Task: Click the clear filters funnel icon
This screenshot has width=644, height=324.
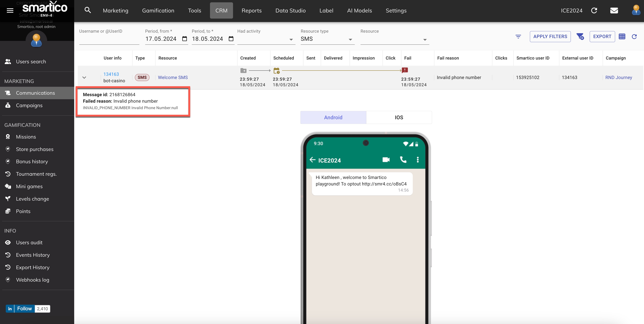Action: click(580, 37)
